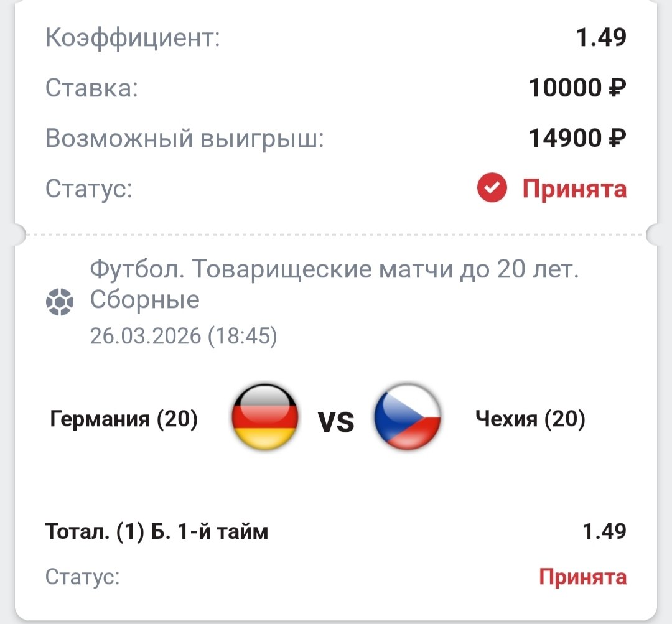Select the Чехия (20) team name
Viewport: 672px width, 624px height.
[x=530, y=419]
